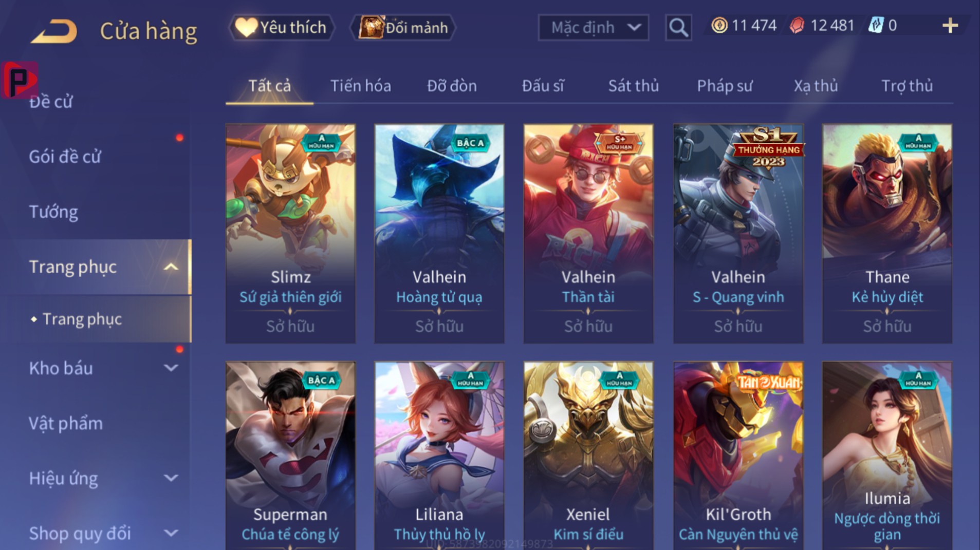Viewport: 980px width, 550px height.
Task: Go to Tướng in sidebar
Action: (53, 212)
